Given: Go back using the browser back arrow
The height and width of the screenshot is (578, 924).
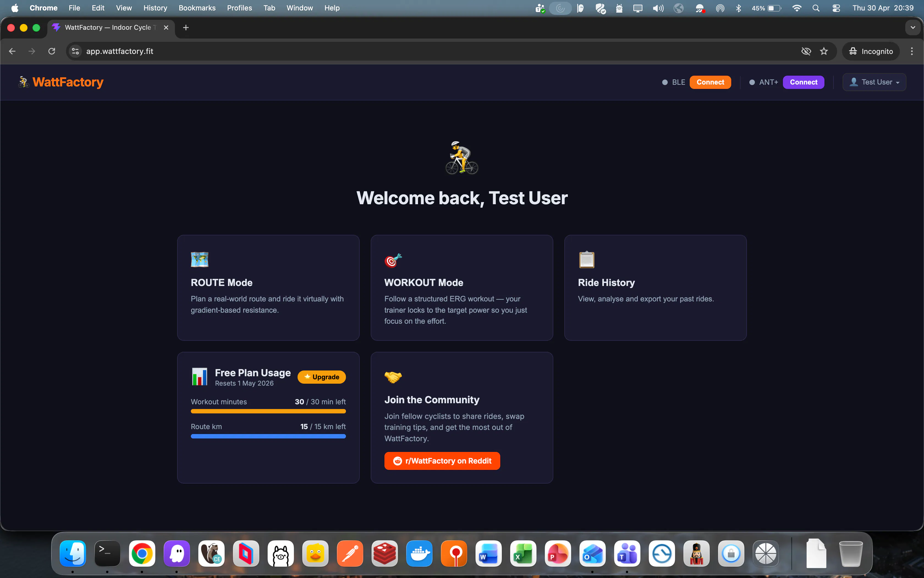Looking at the screenshot, I should click(x=12, y=51).
